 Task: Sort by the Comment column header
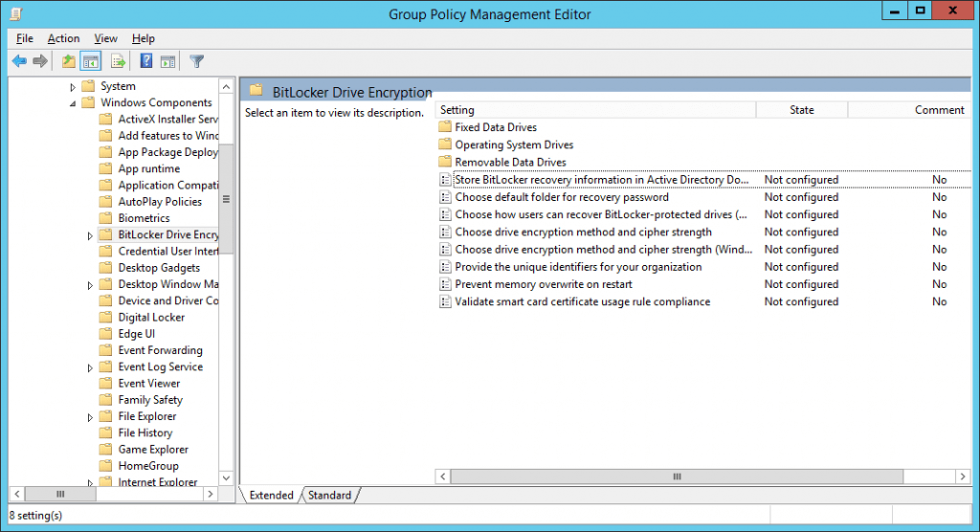[x=909, y=110]
